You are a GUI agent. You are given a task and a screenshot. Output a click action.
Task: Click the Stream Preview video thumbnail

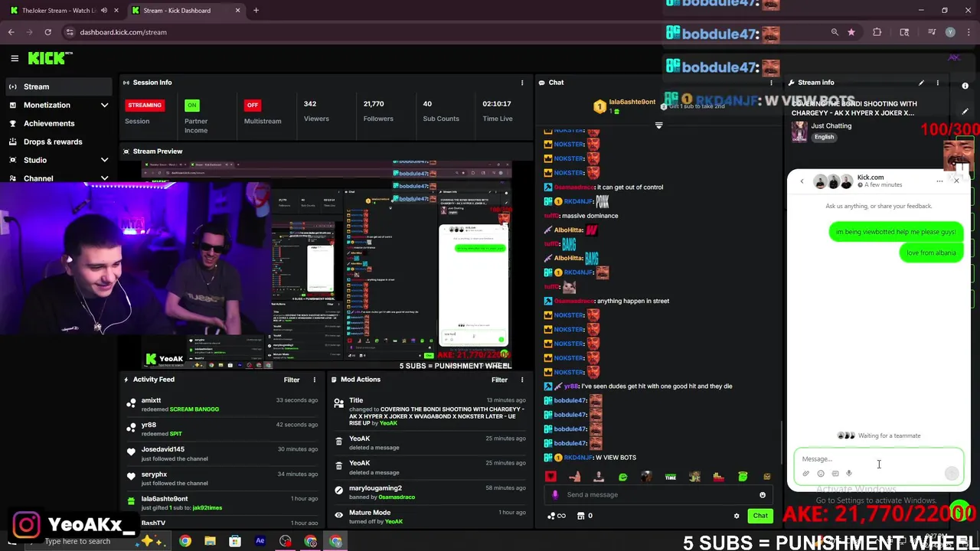(325, 264)
